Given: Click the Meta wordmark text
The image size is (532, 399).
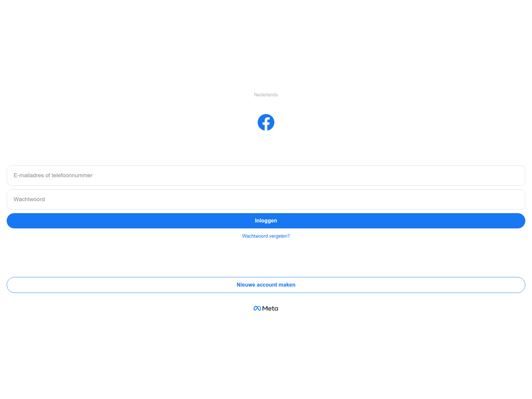Looking at the screenshot, I should click(270, 309).
